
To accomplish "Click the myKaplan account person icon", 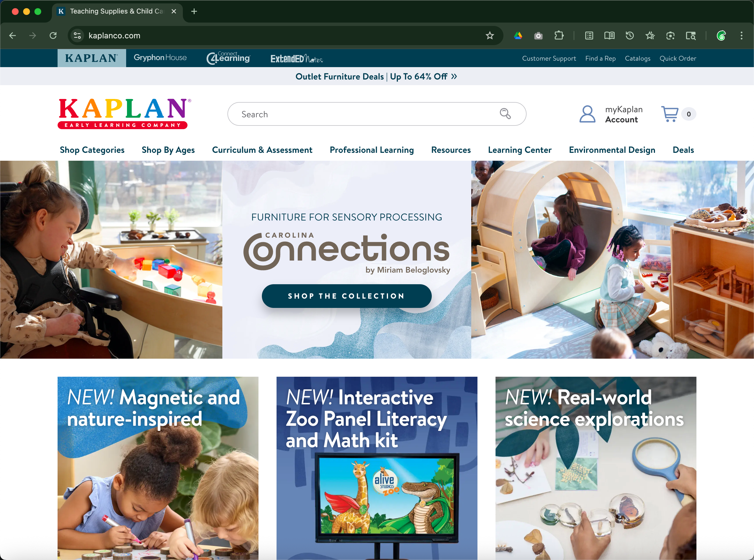I will click(587, 114).
